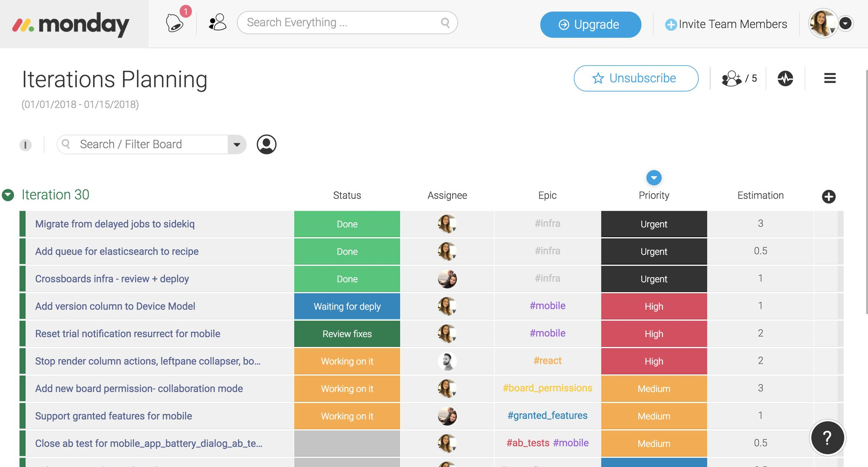Collapse Iteration 30 group toggle

click(x=8, y=194)
